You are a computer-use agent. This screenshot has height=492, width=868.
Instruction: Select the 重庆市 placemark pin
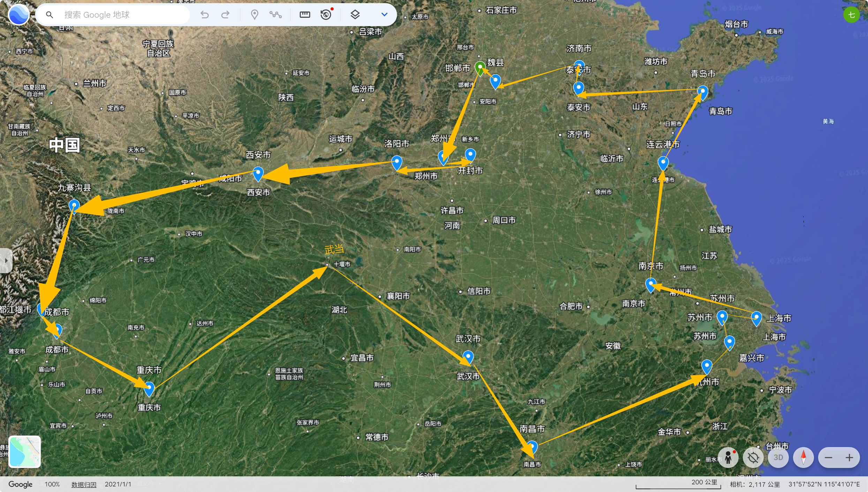149,389
